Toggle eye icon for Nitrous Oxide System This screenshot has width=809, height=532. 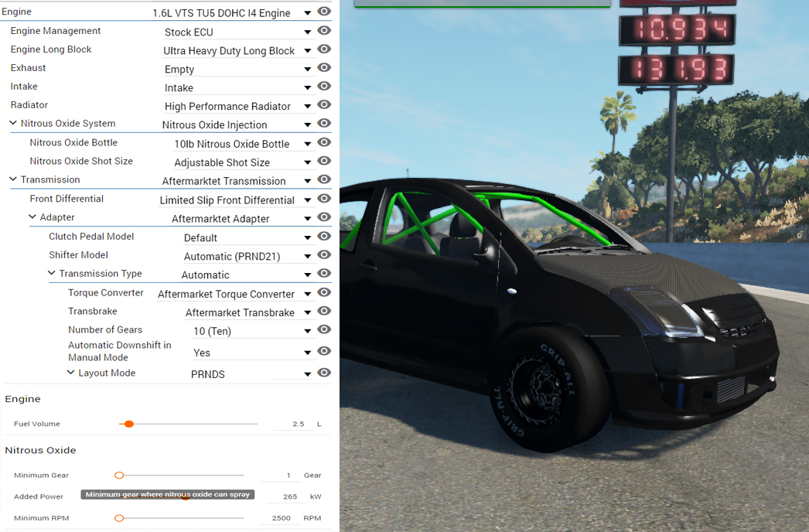pyautogui.click(x=324, y=123)
